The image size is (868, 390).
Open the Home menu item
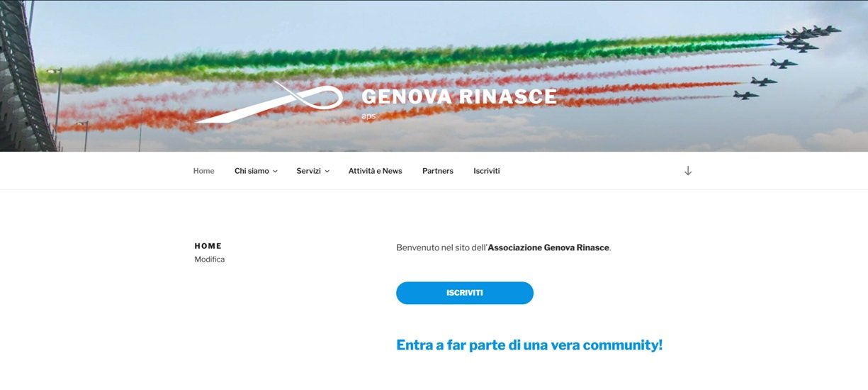203,171
